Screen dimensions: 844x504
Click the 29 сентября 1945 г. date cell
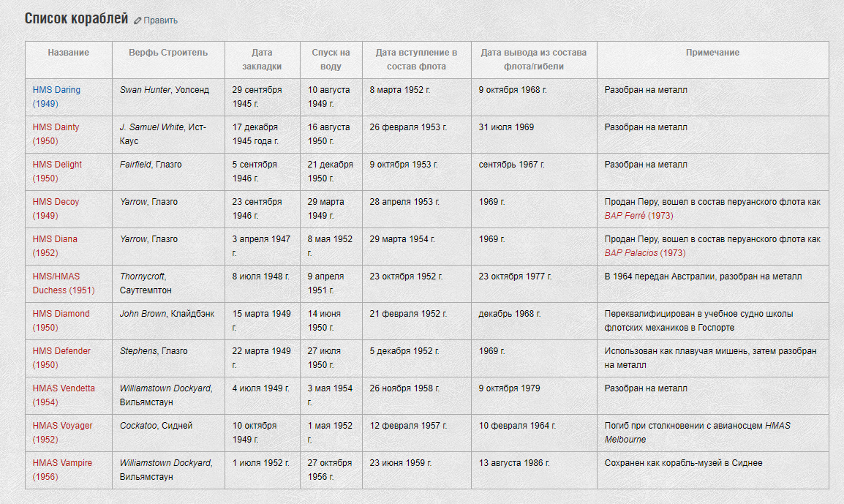(262, 97)
